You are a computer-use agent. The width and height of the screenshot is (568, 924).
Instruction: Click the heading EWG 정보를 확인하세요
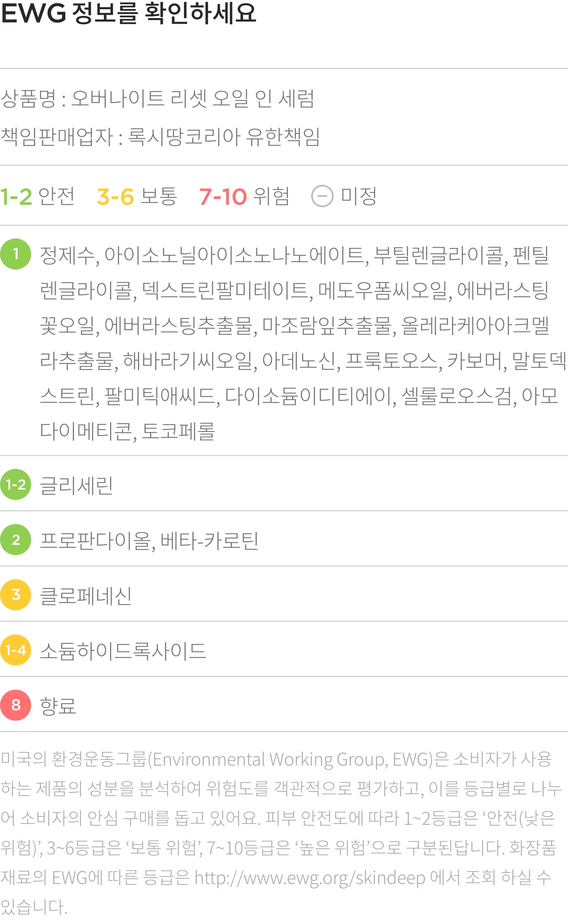pyautogui.click(x=128, y=13)
